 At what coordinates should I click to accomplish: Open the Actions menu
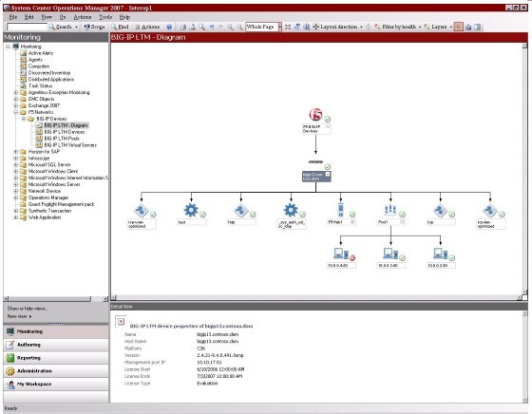pos(83,17)
